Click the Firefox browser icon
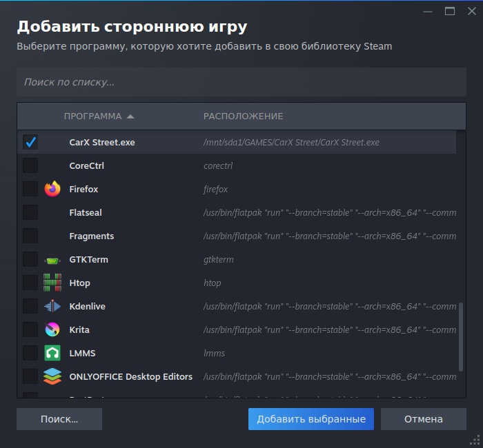This screenshot has width=483, height=448. (x=52, y=189)
